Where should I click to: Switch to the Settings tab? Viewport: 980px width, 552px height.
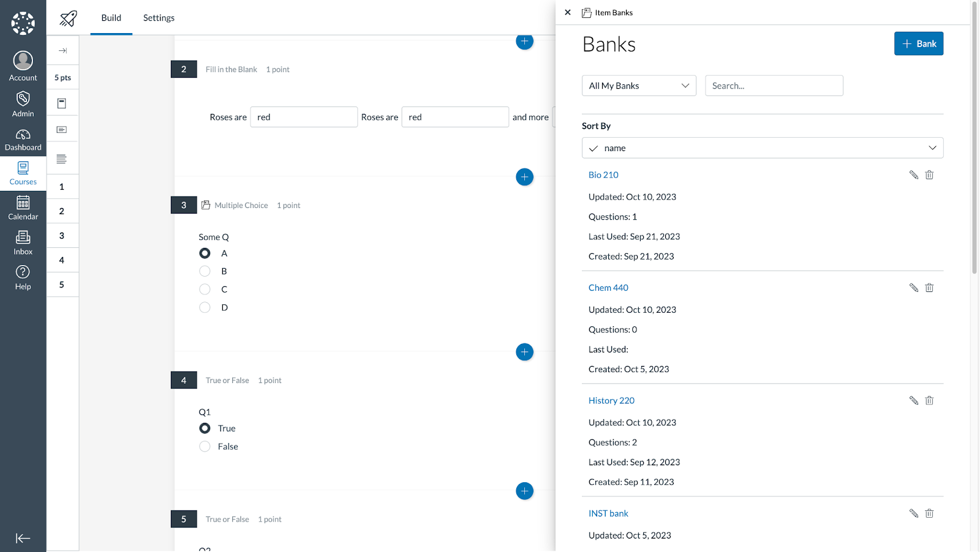tap(159, 18)
